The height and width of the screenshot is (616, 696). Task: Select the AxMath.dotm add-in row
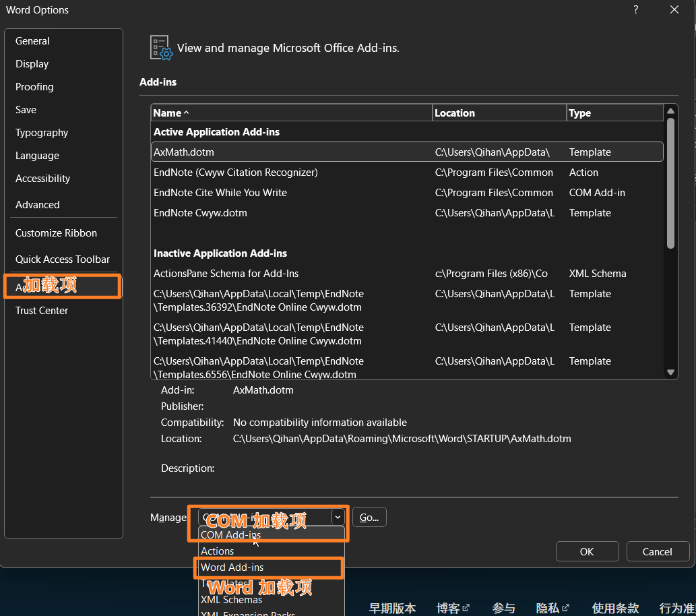coord(407,152)
